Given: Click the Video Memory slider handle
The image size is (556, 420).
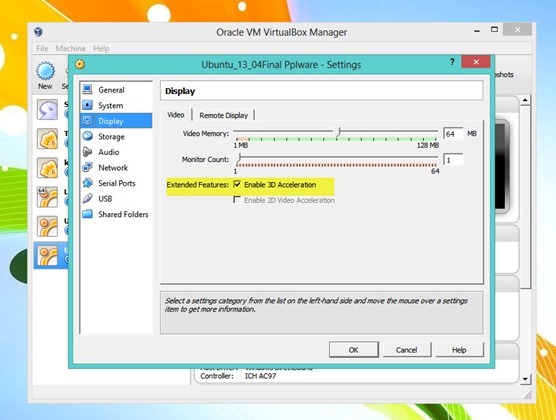Looking at the screenshot, I should tap(339, 132).
